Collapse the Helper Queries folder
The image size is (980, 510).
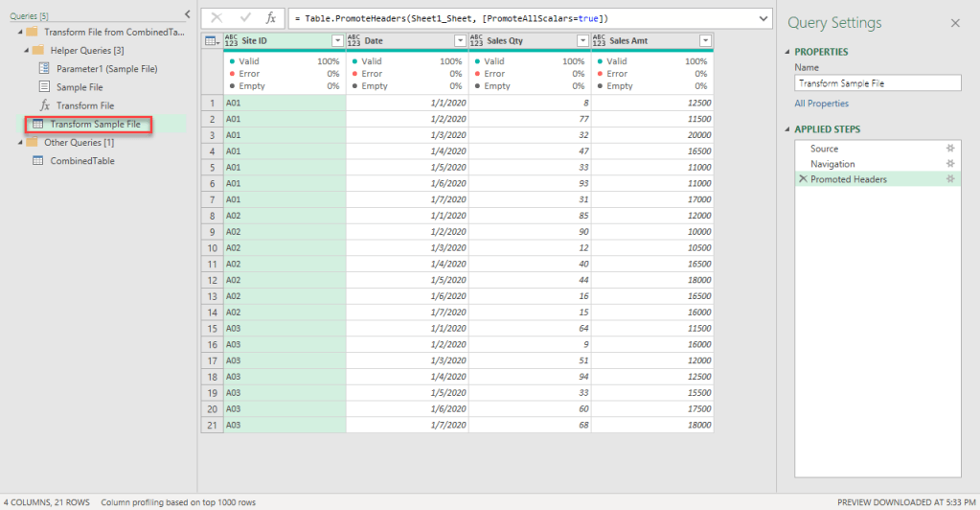point(26,50)
